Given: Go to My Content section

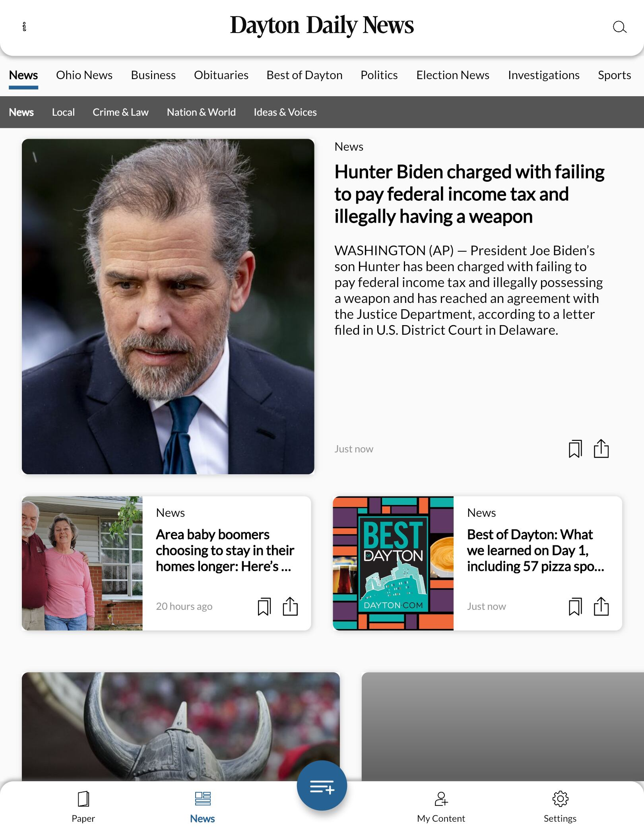Looking at the screenshot, I should 441,806.
